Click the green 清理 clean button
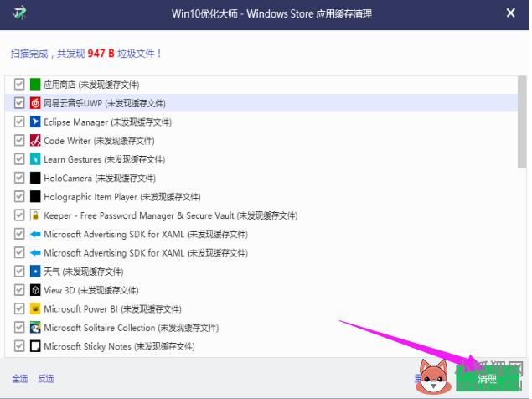 pyautogui.click(x=488, y=379)
